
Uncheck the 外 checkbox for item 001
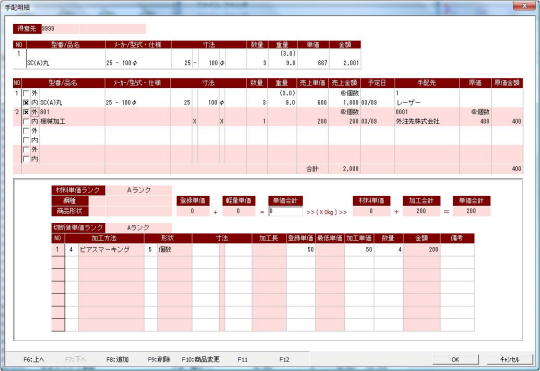[26, 112]
